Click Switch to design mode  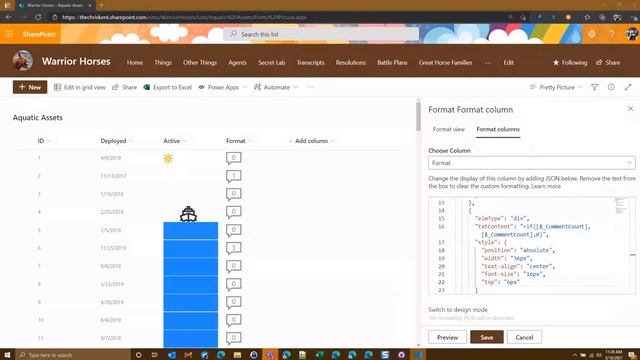point(458,309)
